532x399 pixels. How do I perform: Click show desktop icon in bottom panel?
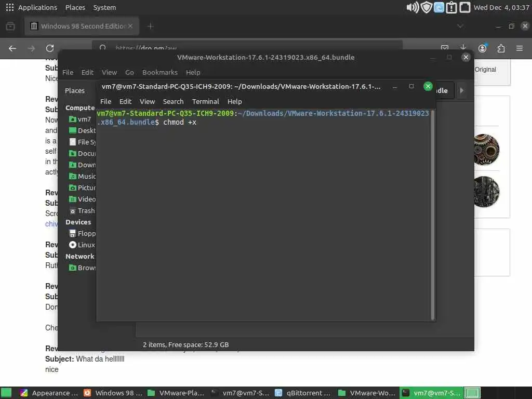coord(6,393)
